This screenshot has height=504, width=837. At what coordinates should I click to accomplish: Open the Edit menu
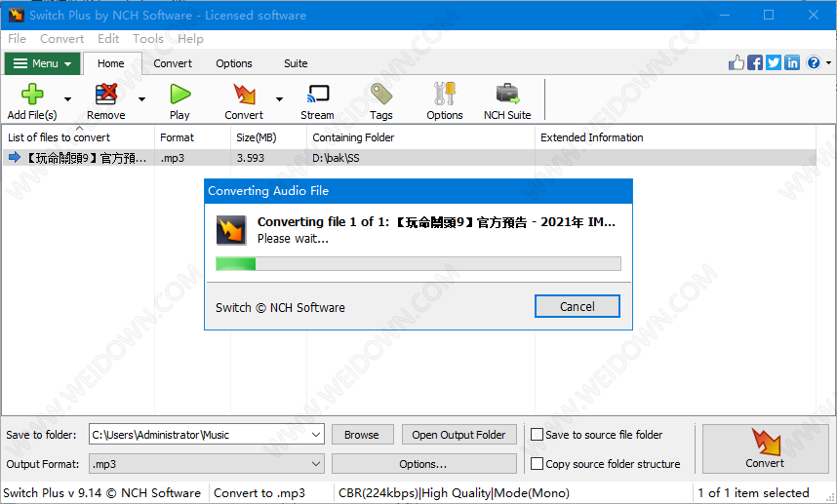[108, 39]
